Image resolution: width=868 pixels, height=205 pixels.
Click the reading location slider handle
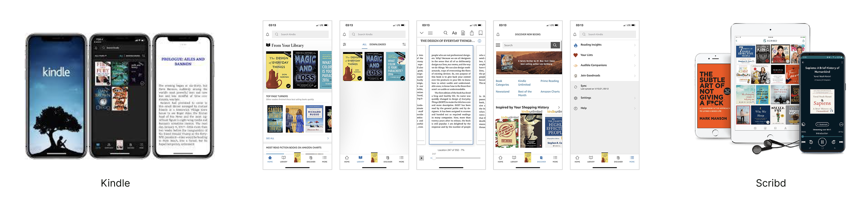pyautogui.click(x=434, y=158)
